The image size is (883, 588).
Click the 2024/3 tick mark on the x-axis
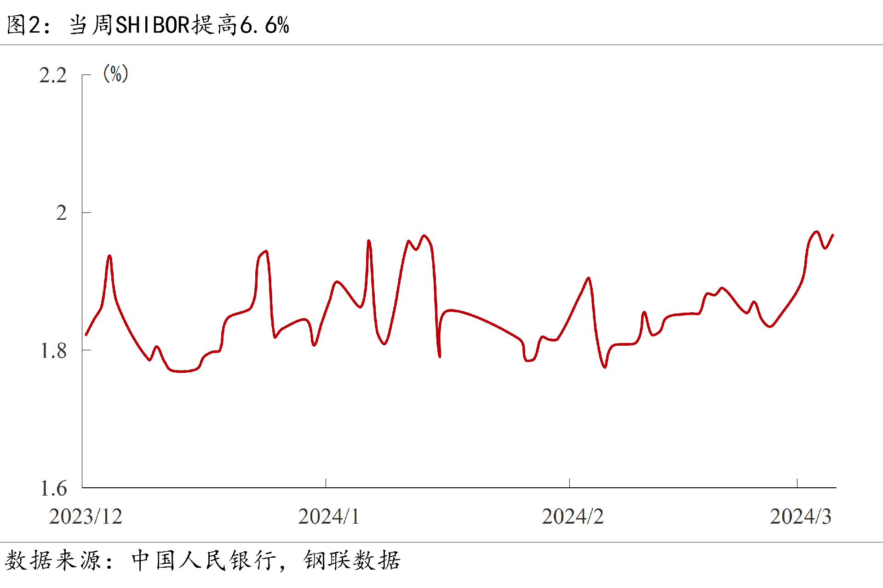pyautogui.click(x=797, y=483)
